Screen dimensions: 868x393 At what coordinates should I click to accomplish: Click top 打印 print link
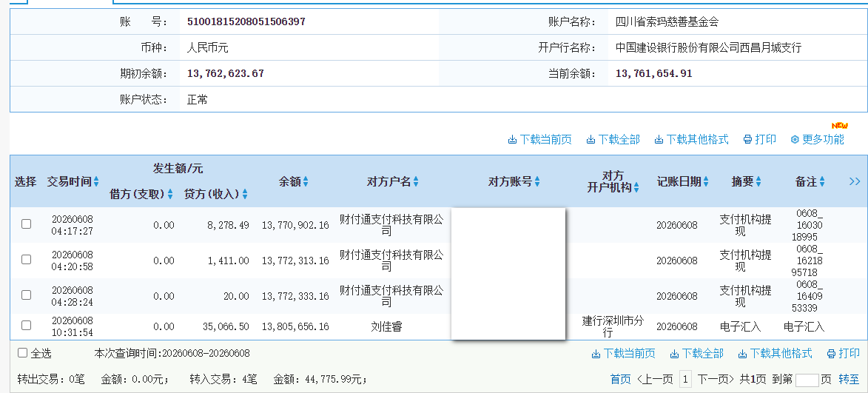point(759,139)
